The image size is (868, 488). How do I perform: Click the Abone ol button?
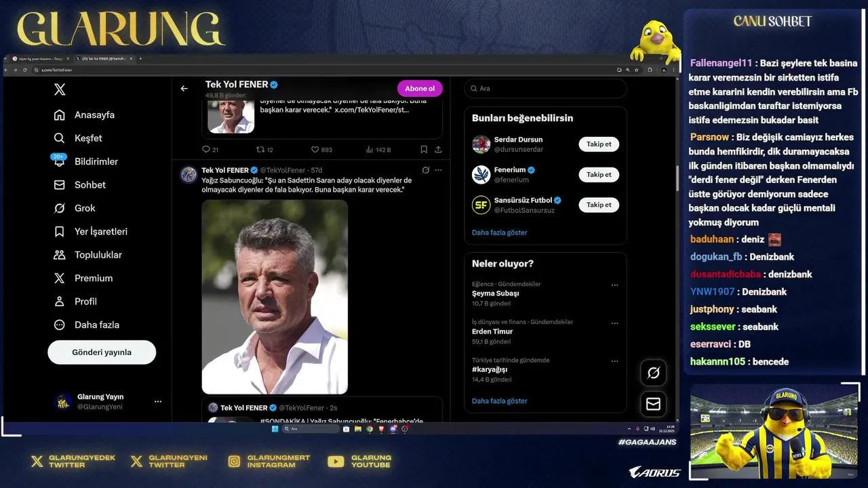(420, 88)
